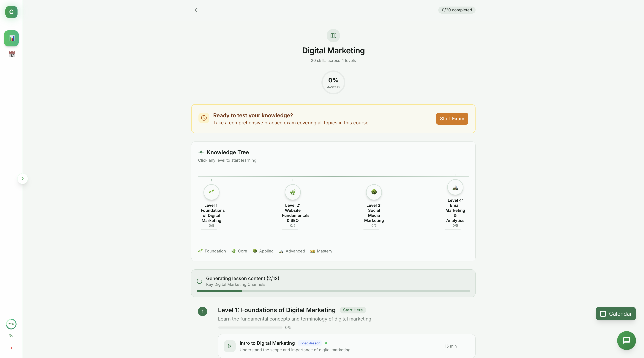644x358 pixels.
Task: Open the chat bubble floating button
Action: tap(626, 340)
